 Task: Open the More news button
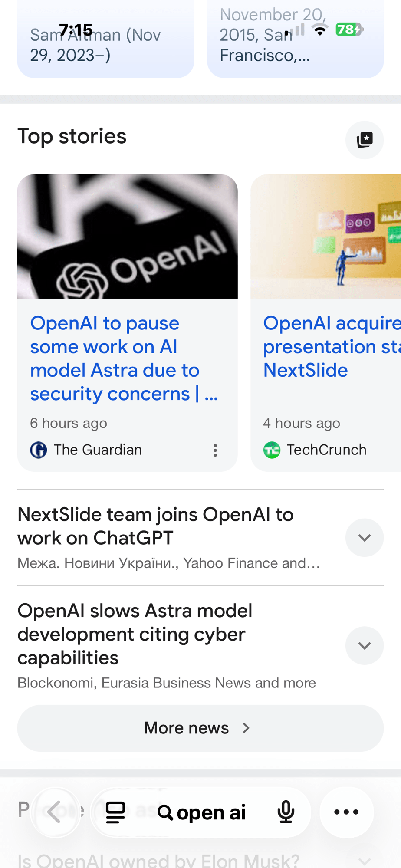pos(200,728)
